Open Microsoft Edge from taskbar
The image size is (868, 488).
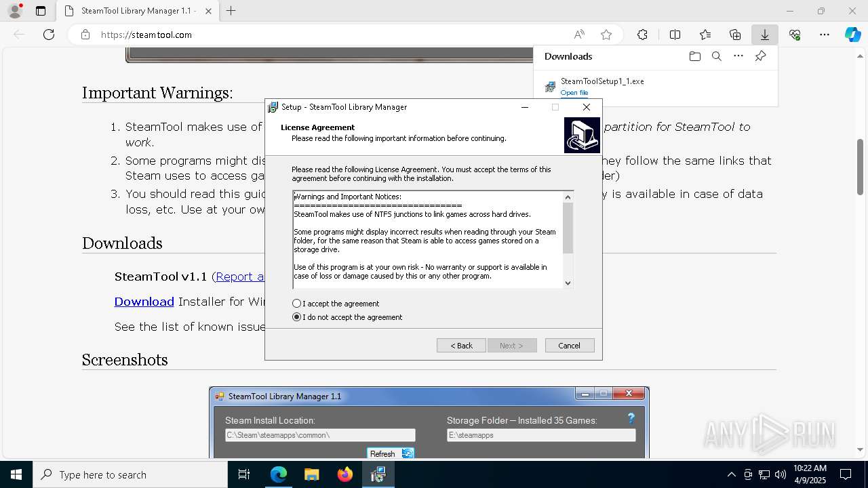pos(279,474)
